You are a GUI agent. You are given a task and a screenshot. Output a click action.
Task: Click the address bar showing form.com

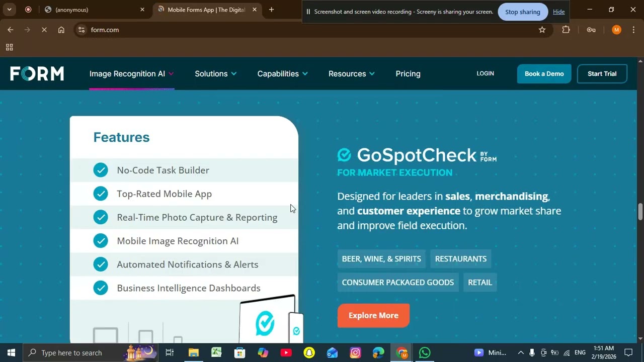click(x=312, y=30)
